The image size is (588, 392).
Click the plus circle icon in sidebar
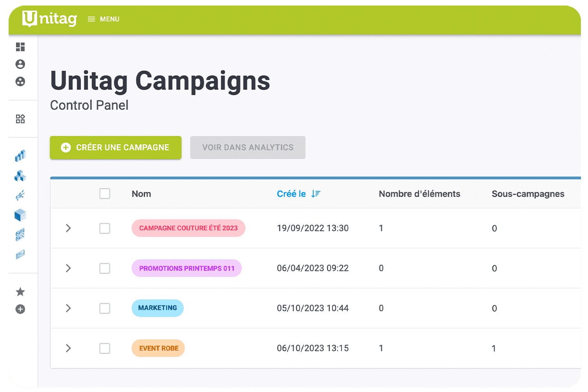click(x=20, y=309)
